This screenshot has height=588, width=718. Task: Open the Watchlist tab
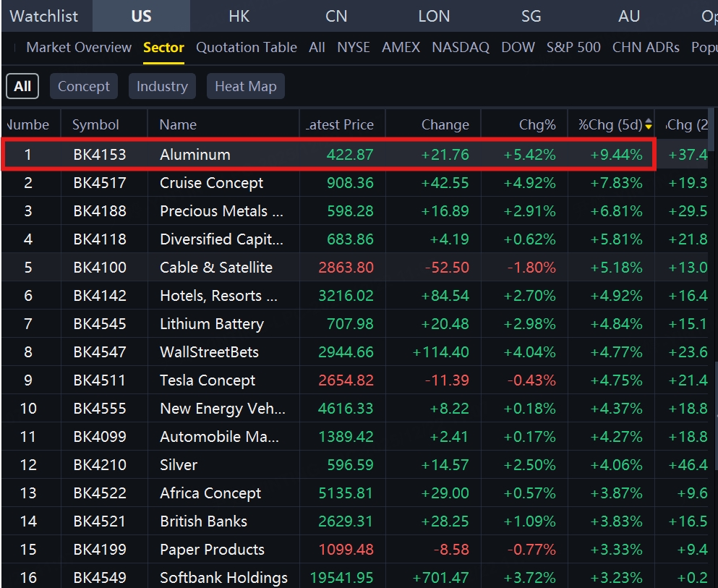click(x=44, y=16)
